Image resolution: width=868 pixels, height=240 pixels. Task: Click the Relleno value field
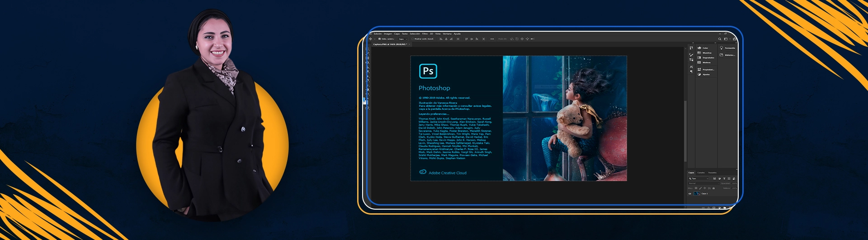[734, 188]
